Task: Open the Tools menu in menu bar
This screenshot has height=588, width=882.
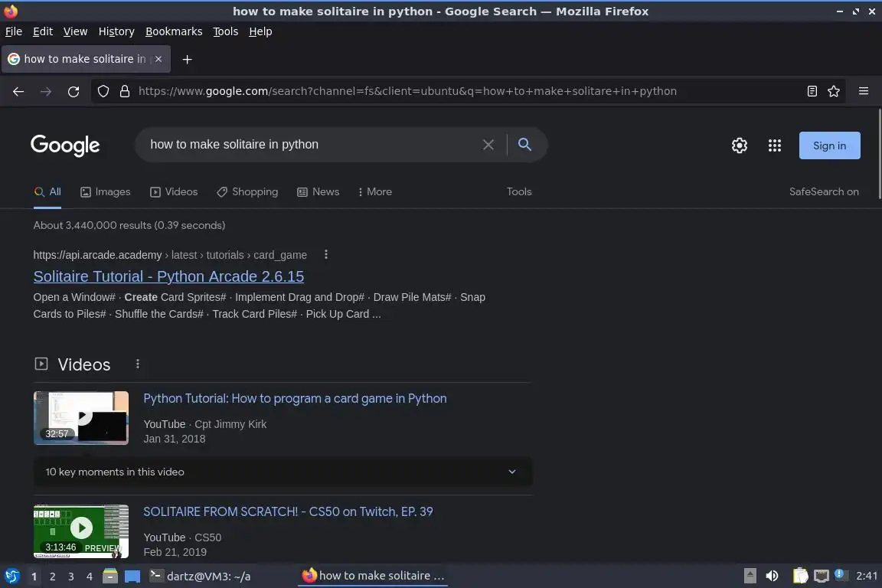Action: pyautogui.click(x=226, y=31)
